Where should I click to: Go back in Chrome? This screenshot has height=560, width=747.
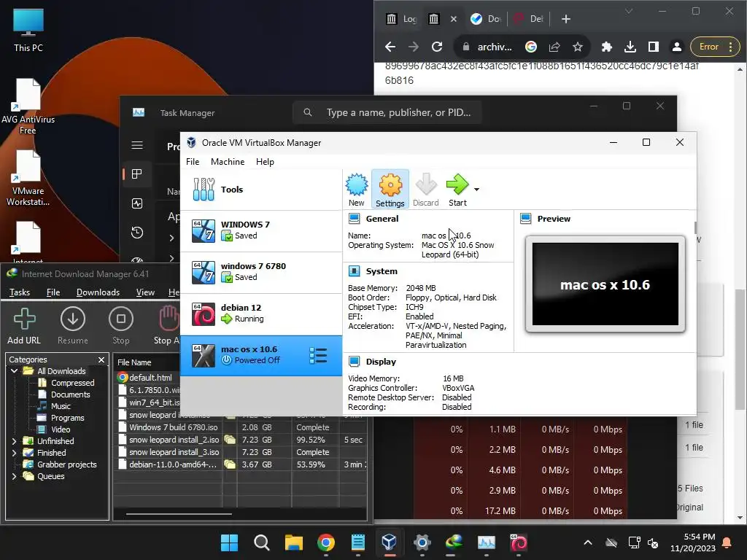(x=390, y=47)
